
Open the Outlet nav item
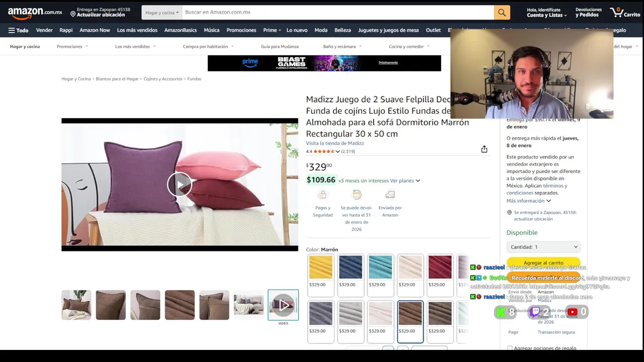[x=433, y=30]
